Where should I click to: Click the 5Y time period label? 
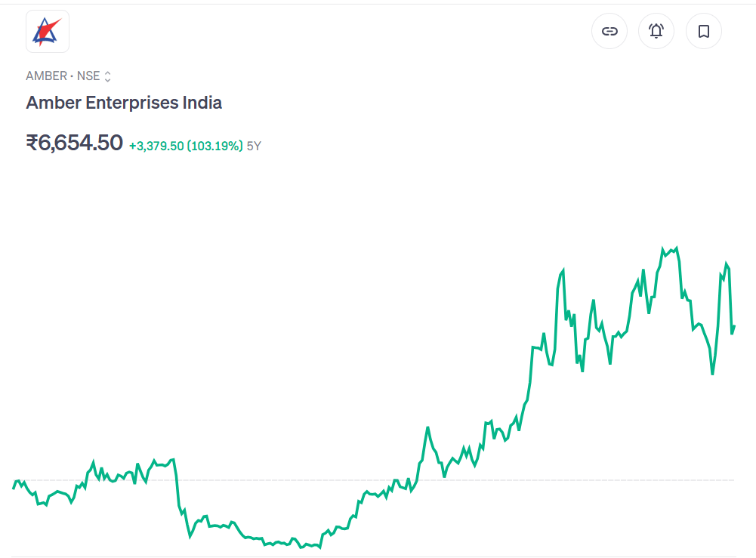point(254,146)
